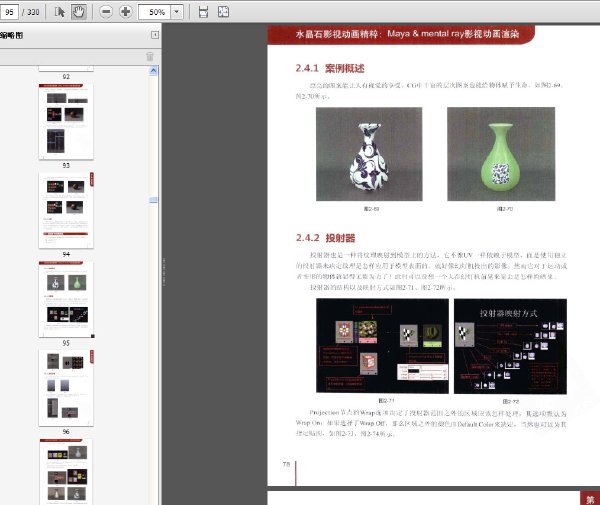Open page 94 thumbnail
Viewport: 600px width, 505px height.
66,210
